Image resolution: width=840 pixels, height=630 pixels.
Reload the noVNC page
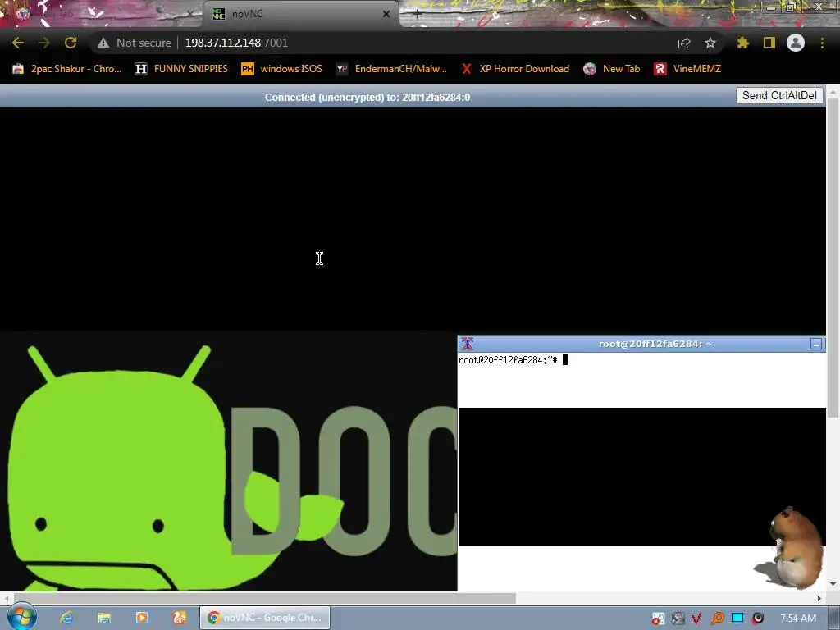pos(71,43)
